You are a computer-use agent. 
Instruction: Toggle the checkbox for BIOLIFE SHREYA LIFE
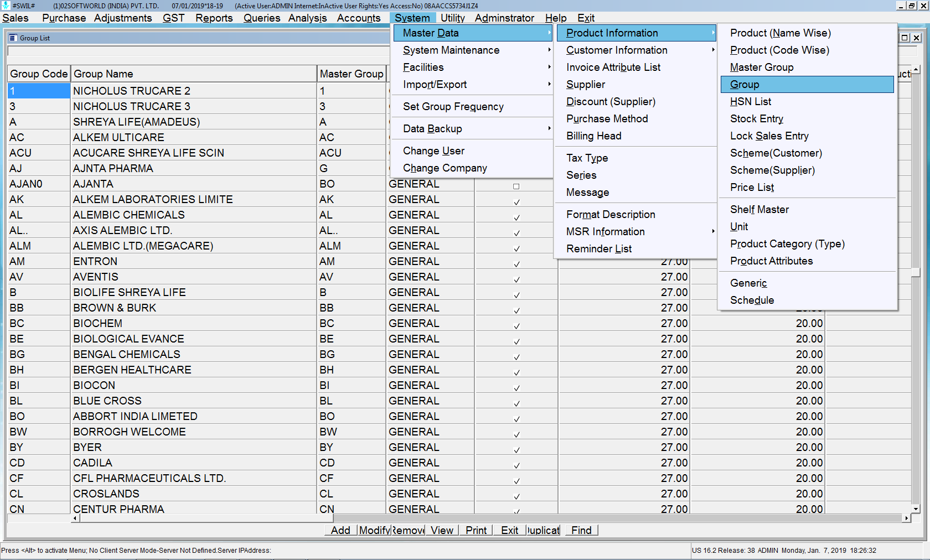click(516, 295)
